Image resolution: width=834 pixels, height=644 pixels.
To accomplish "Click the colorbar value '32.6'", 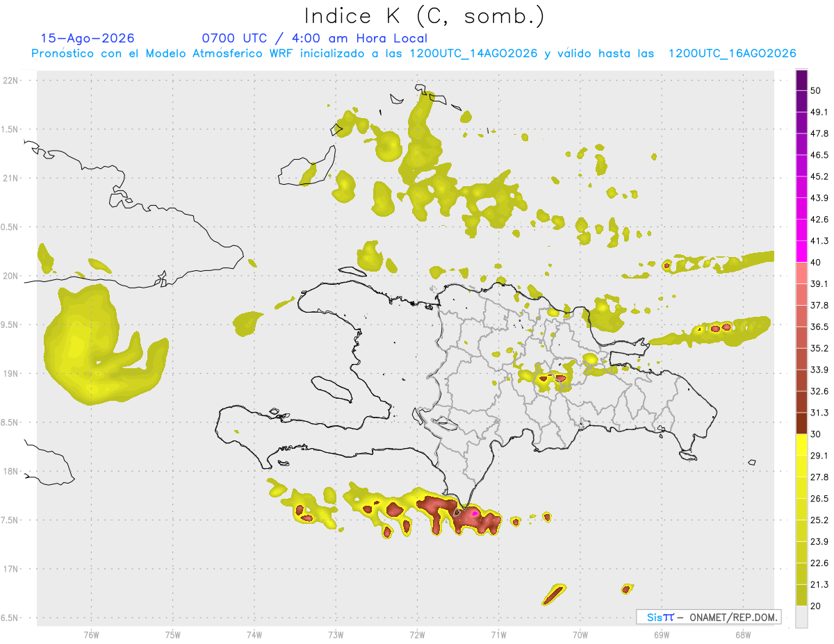I will [819, 391].
